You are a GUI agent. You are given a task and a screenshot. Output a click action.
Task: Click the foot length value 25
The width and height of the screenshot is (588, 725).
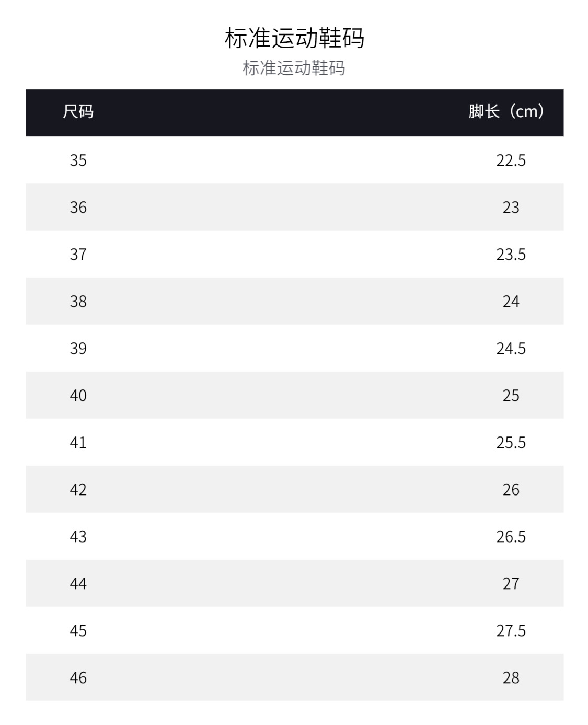(511, 395)
